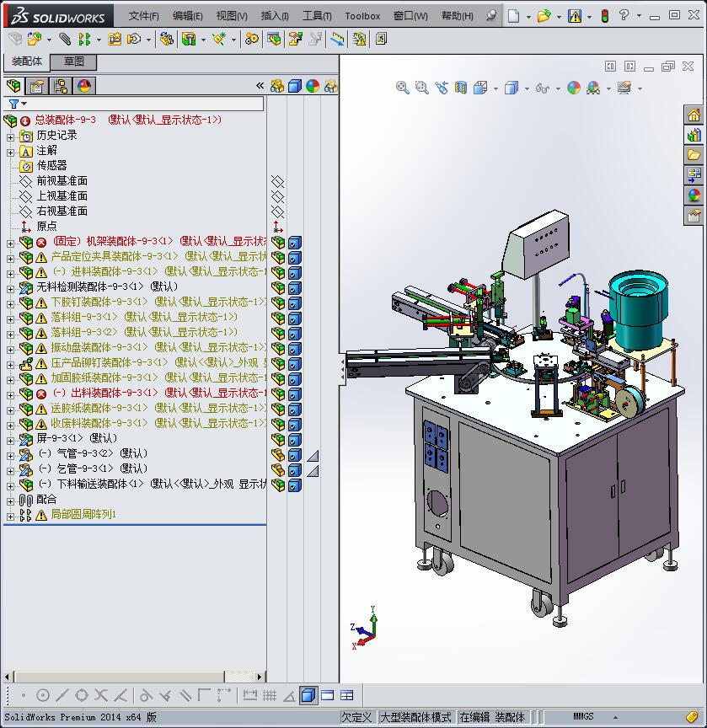Expand the 历史记录 tree node
The width and height of the screenshot is (707, 728).
click(x=10, y=137)
